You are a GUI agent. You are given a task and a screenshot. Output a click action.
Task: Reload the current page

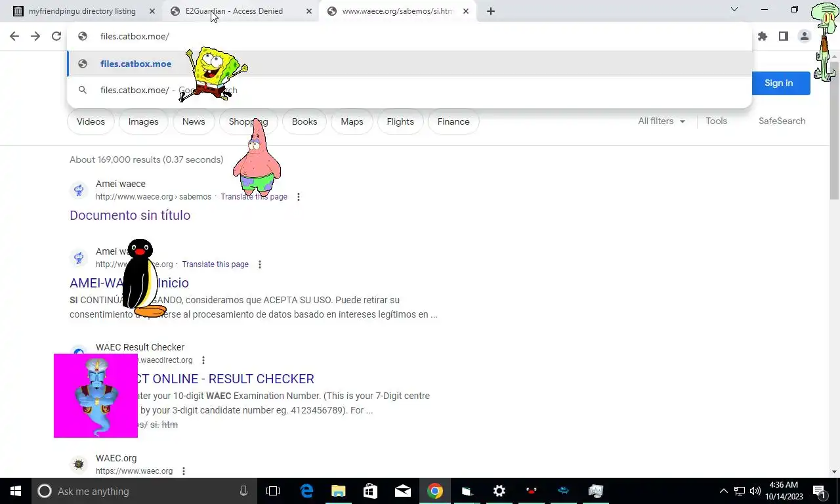tap(56, 36)
